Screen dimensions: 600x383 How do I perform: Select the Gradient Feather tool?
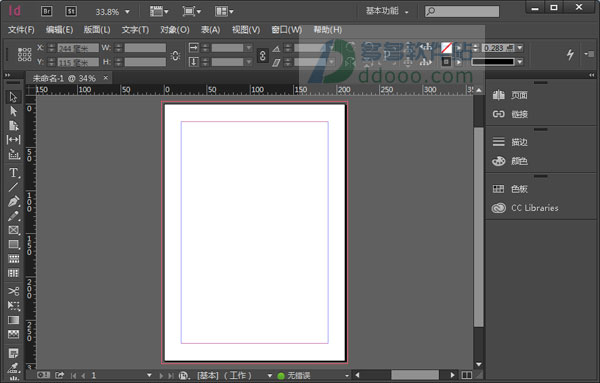point(13,334)
